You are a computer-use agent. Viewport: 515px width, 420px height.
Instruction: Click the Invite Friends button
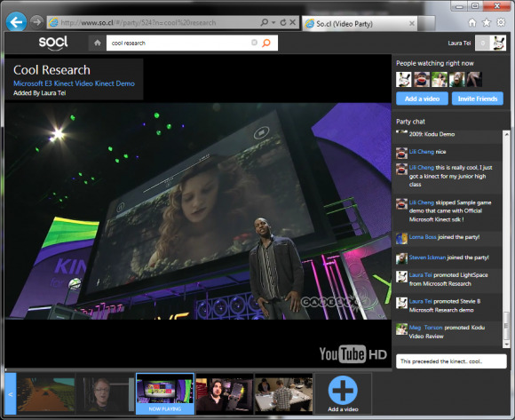tap(478, 99)
